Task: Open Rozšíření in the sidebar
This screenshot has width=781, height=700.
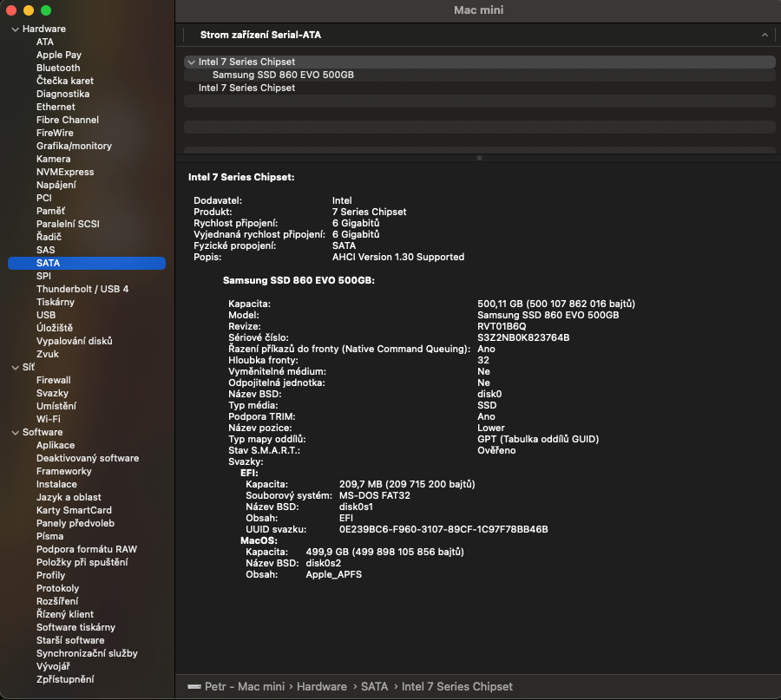Action: [57, 601]
